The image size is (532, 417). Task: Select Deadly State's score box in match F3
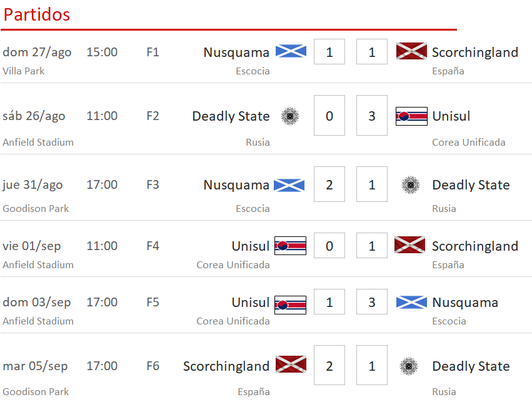371,184
